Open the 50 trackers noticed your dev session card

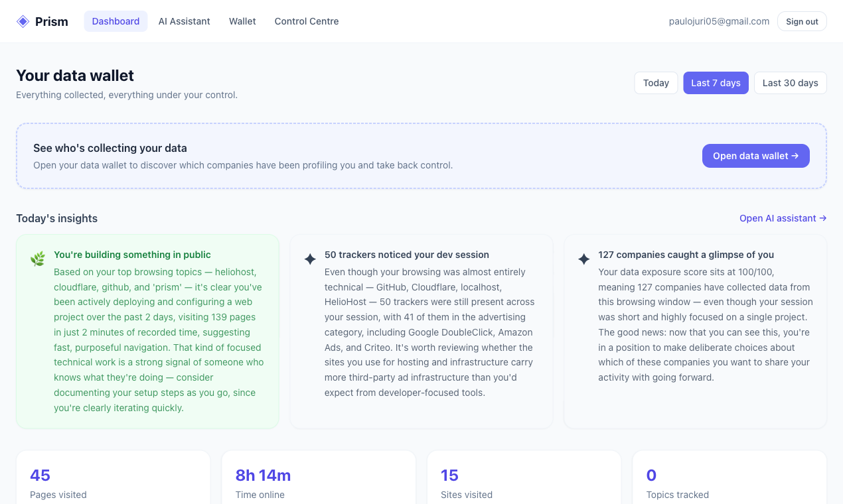coord(421,332)
